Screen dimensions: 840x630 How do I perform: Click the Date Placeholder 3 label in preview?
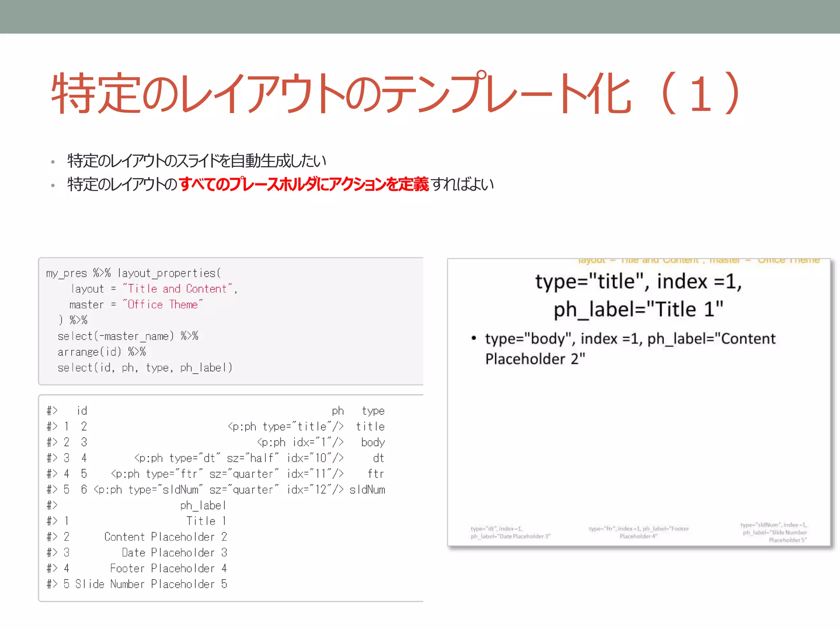point(510,532)
